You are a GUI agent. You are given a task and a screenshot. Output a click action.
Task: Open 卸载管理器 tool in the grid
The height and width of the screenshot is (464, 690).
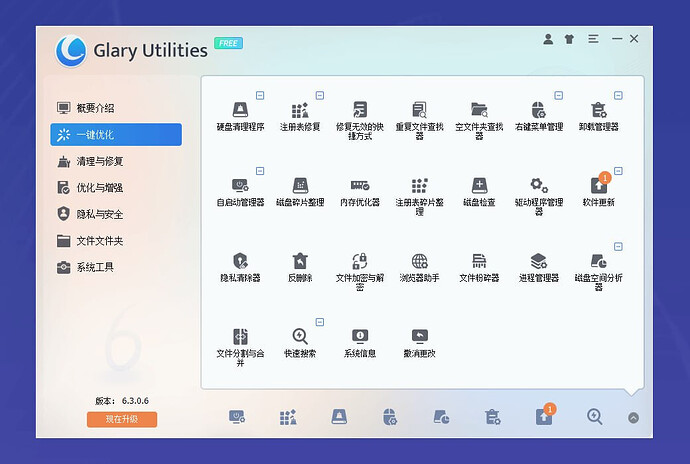[x=599, y=116]
